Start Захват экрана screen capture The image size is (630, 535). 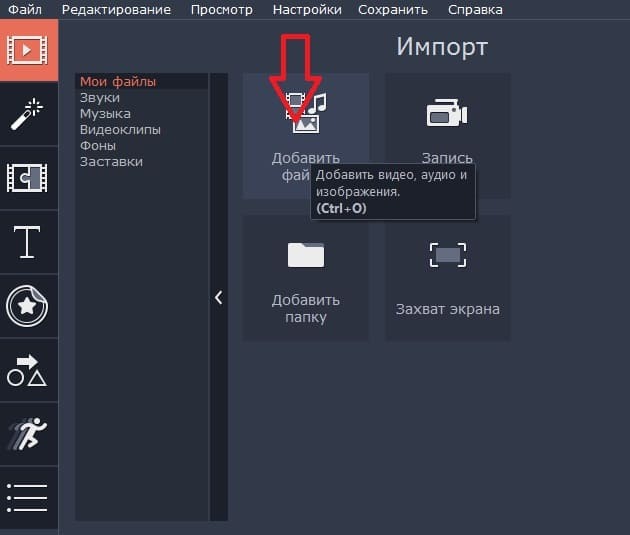tap(447, 277)
